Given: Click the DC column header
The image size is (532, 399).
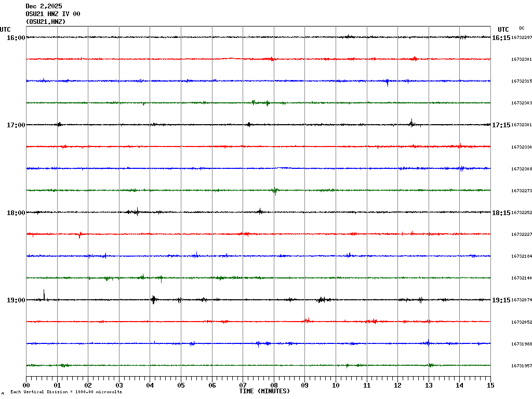Looking at the screenshot, I should (522, 28).
